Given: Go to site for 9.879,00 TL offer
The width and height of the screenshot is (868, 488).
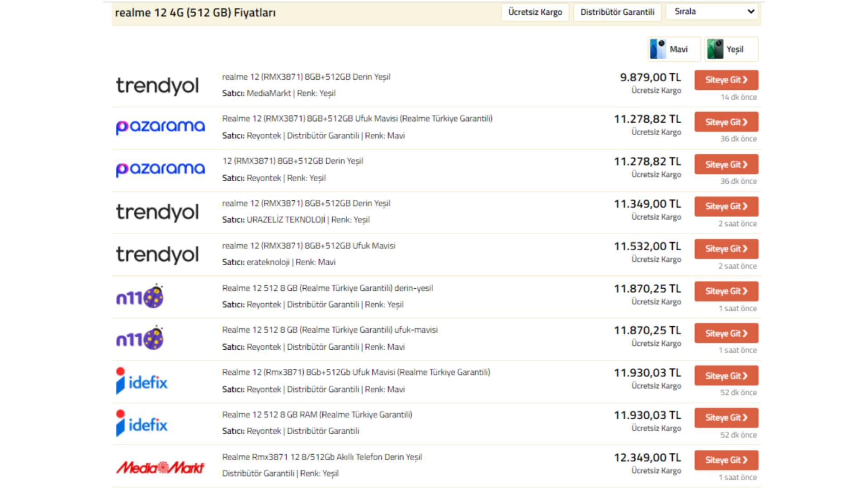Looking at the screenshot, I should (726, 80).
